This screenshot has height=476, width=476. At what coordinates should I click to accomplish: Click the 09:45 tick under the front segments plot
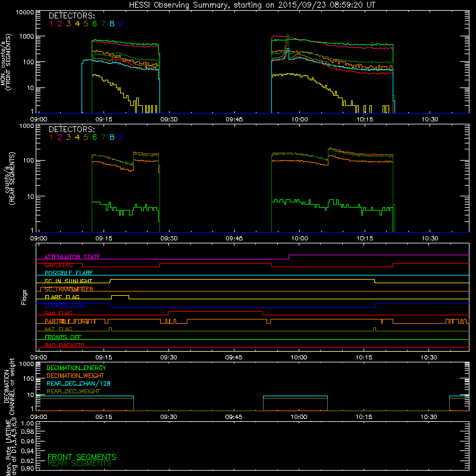click(x=234, y=120)
